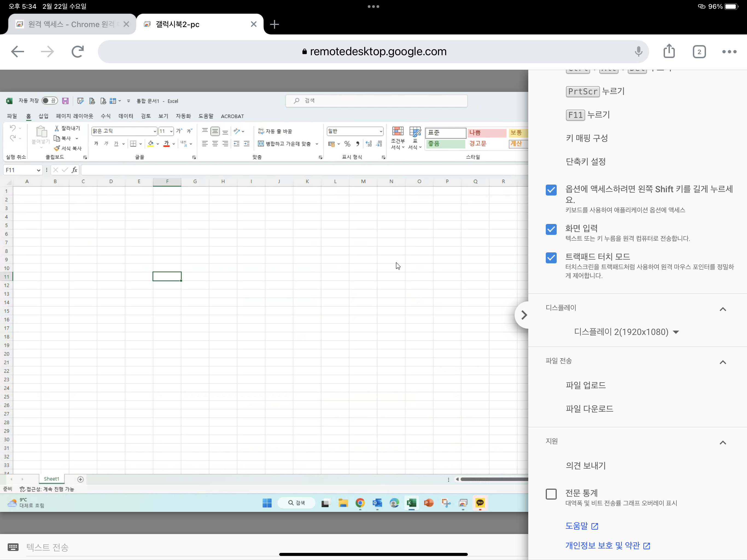Click the browser share icon
The image size is (747, 560).
(x=669, y=51)
